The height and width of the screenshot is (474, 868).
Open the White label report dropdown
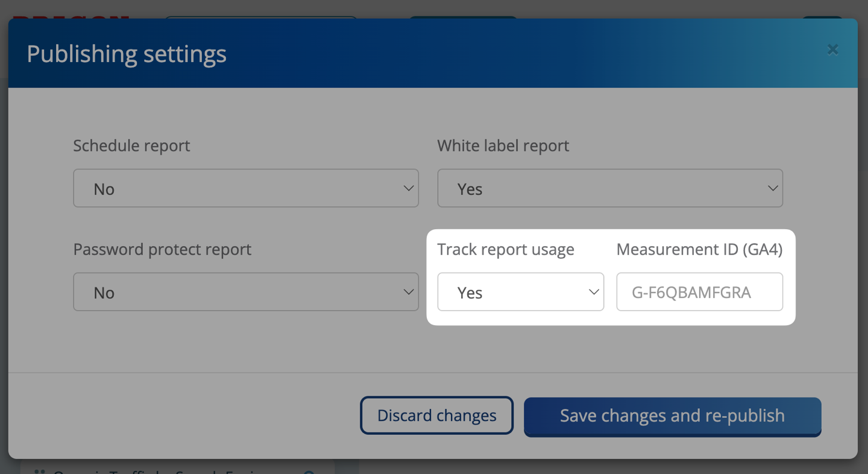coord(610,188)
